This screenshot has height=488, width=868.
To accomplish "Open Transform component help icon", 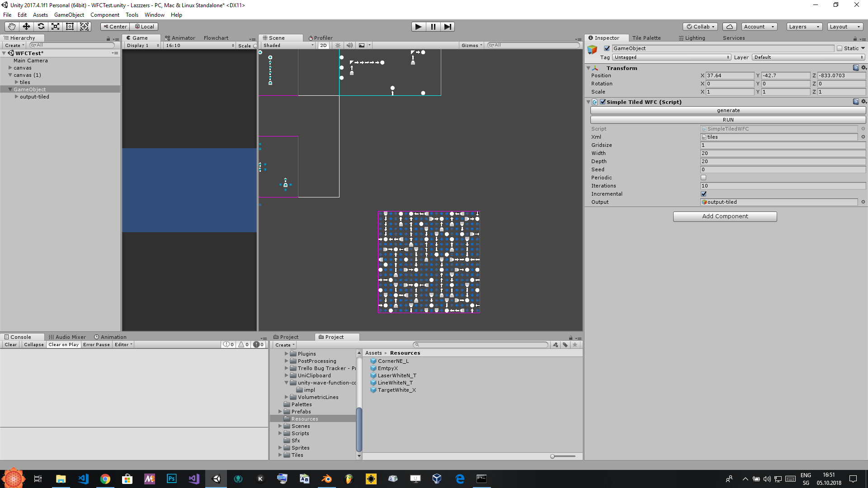I will click(x=856, y=68).
